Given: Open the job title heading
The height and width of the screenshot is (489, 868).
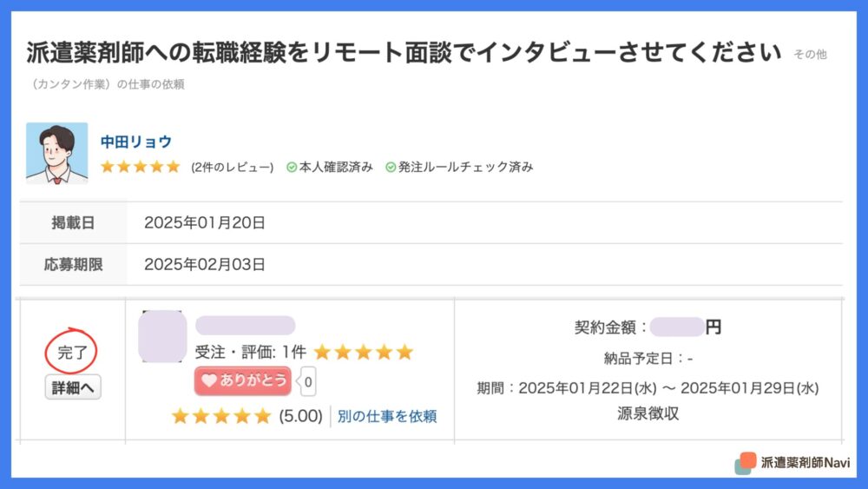Looking at the screenshot, I should pyautogui.click(x=404, y=53).
